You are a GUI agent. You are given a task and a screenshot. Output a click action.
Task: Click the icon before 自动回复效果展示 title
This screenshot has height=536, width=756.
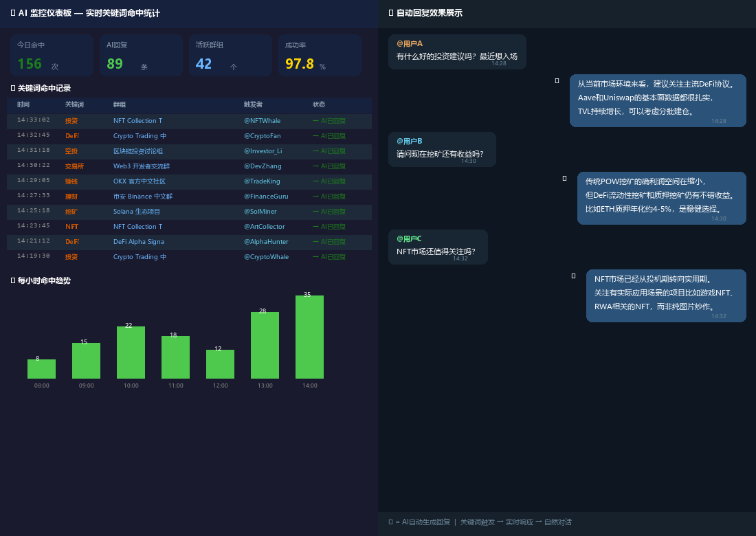click(x=391, y=13)
